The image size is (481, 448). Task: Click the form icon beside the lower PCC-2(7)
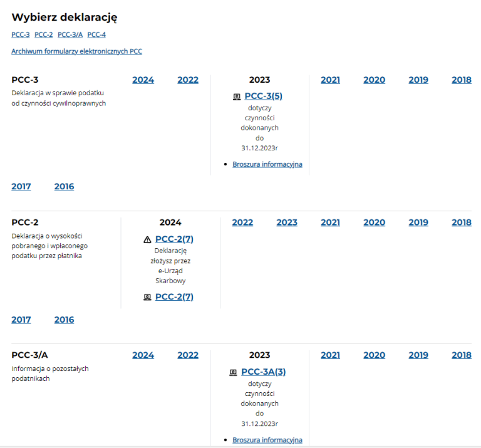point(147,297)
